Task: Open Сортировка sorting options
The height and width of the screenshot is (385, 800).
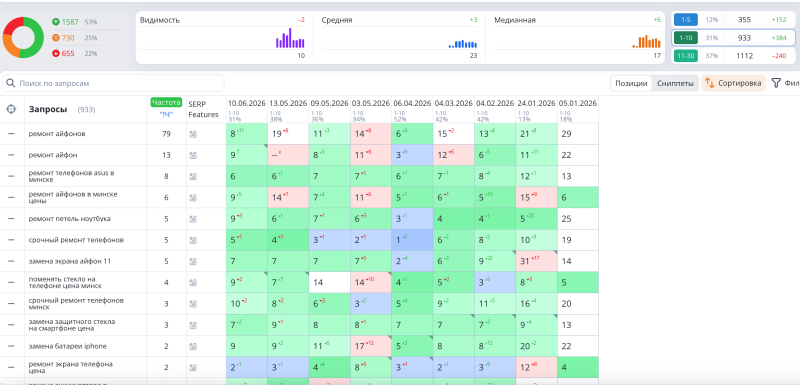Action: (x=733, y=83)
